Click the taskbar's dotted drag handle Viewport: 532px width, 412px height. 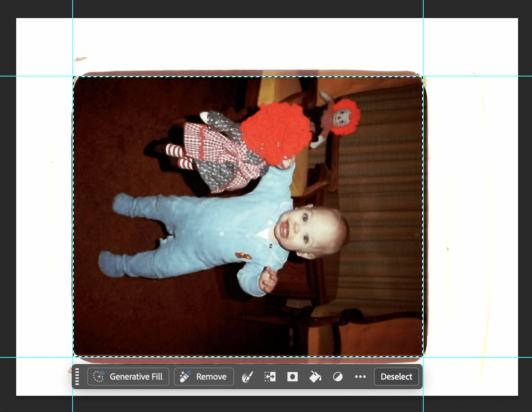coord(77,377)
